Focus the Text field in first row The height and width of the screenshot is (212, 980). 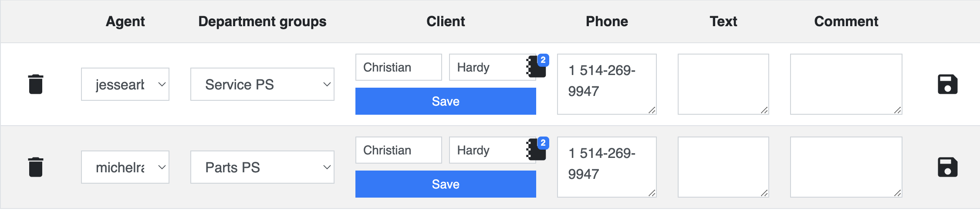723,84
